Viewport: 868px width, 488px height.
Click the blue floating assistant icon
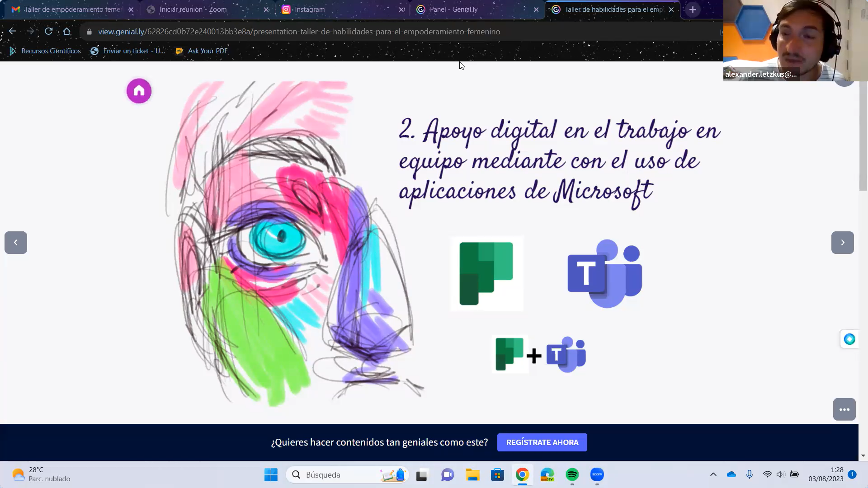tap(849, 339)
